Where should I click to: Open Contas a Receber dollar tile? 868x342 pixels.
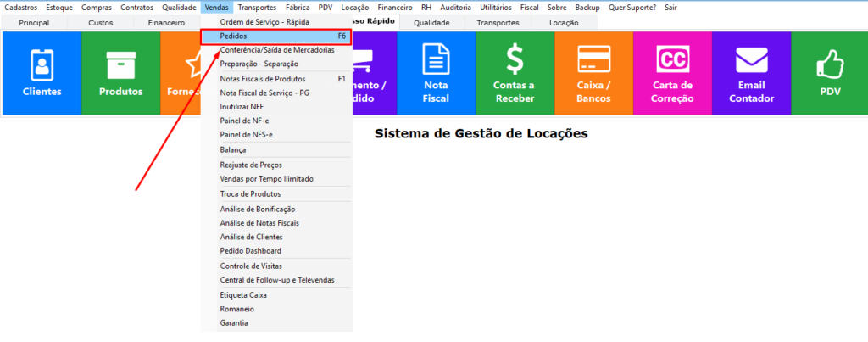(515, 73)
